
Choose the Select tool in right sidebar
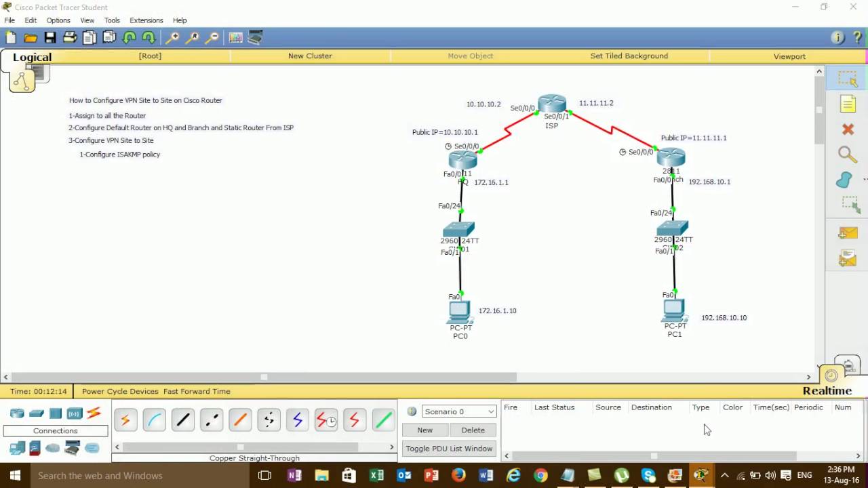click(x=848, y=79)
